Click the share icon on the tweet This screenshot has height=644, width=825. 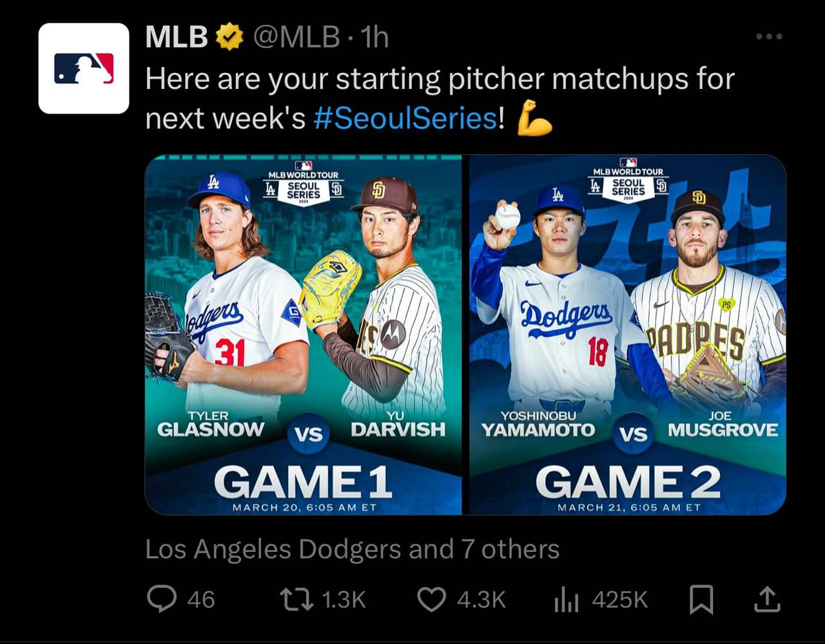point(766,598)
